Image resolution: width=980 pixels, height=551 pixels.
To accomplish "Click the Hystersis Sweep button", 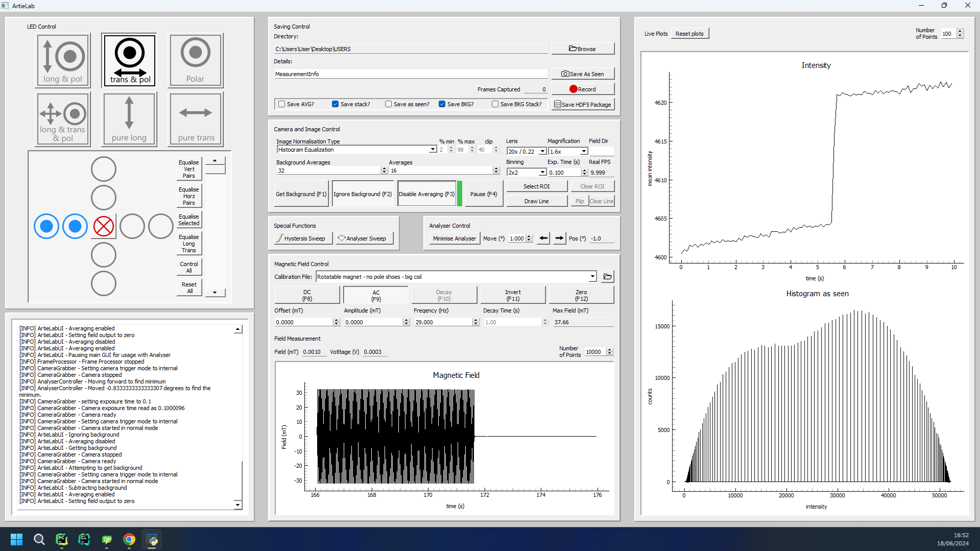I will [303, 238].
